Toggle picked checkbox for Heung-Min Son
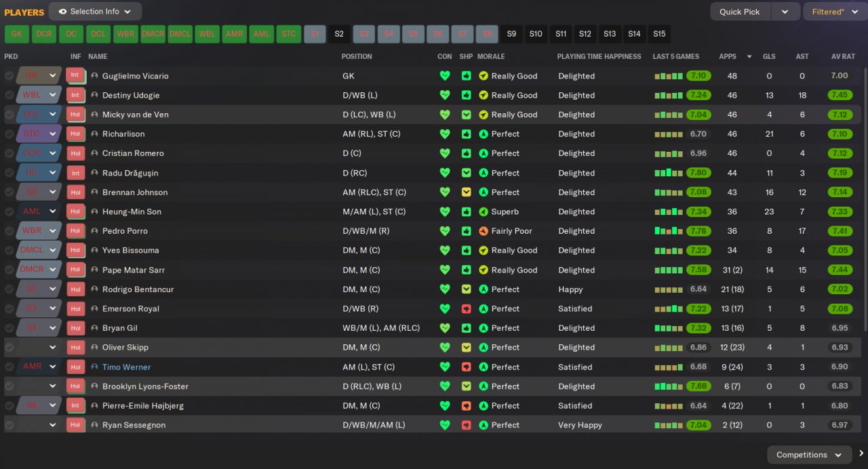868x469 pixels. (9, 211)
